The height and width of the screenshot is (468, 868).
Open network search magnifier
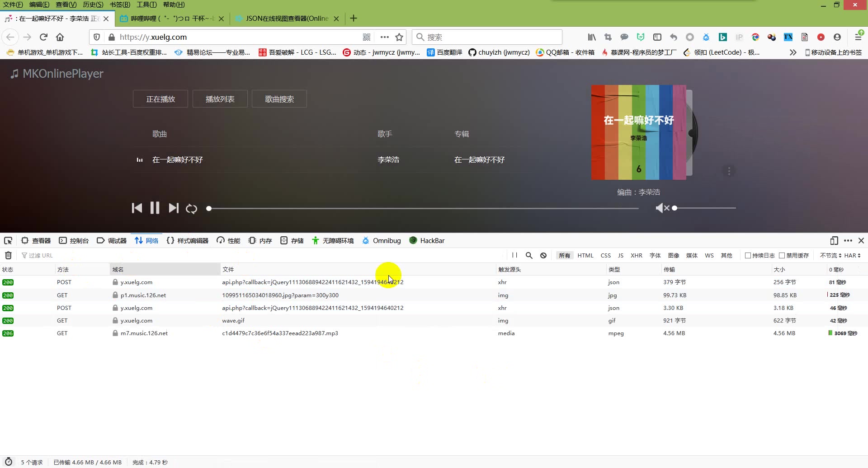529,255
